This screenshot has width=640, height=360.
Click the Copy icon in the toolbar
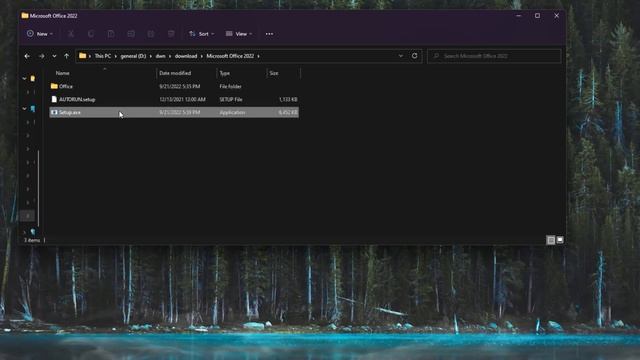click(x=91, y=34)
